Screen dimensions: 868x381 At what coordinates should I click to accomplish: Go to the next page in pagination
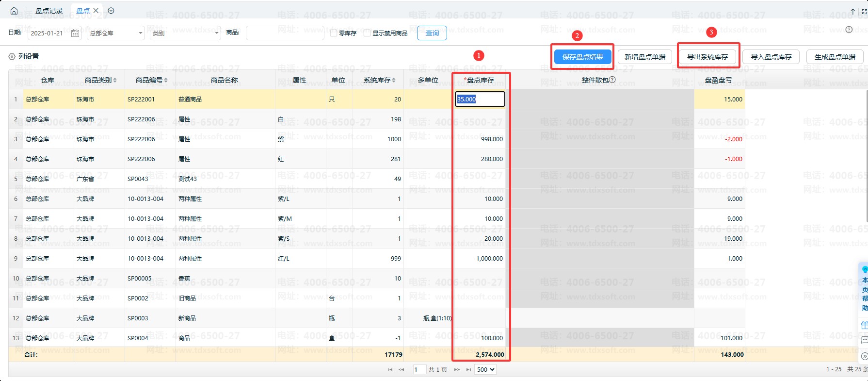457,369
